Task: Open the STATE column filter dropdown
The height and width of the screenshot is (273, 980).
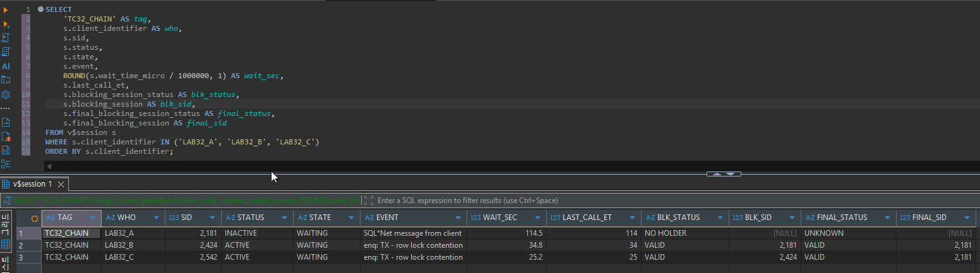Action: point(352,218)
